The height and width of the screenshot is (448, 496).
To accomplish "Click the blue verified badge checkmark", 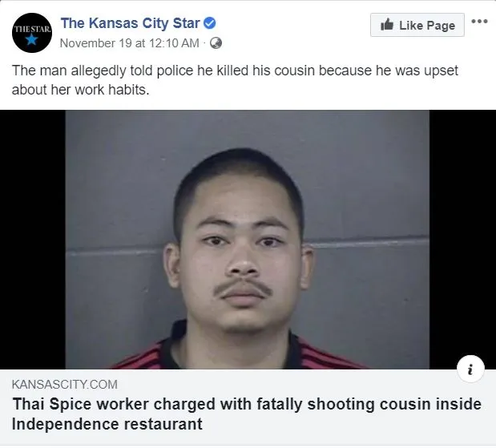I will tap(209, 23).
